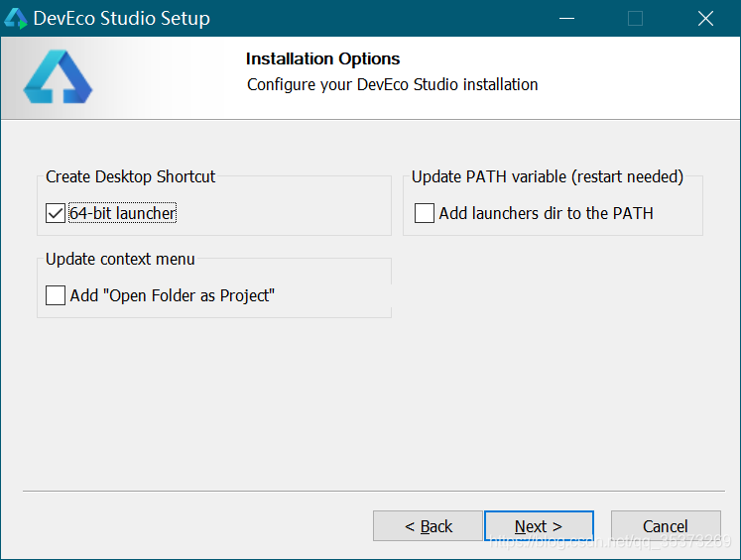Check Add "Open Folder as Project" option

coord(56,295)
